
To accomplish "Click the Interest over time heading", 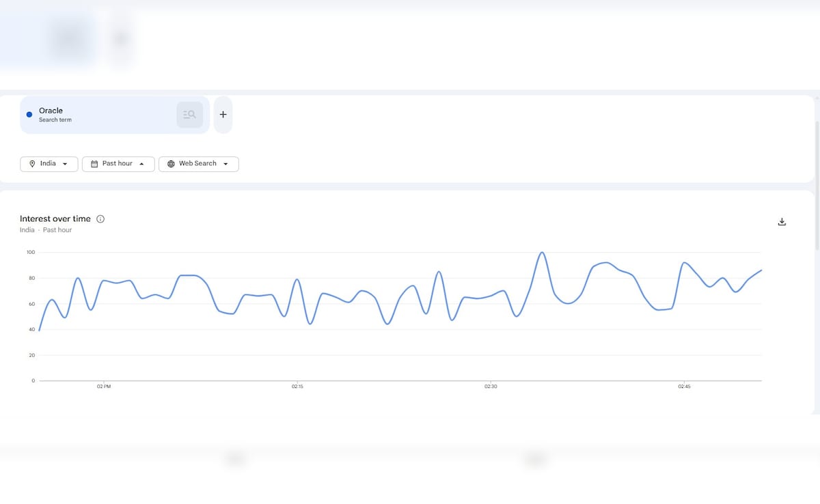I will [x=55, y=219].
